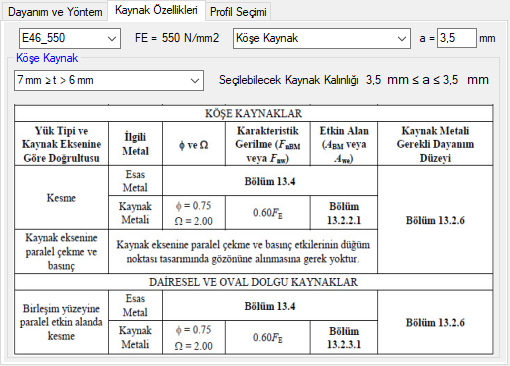The image size is (510, 366).
Task: Open the Profil Seçimi tab
Action: 238,12
